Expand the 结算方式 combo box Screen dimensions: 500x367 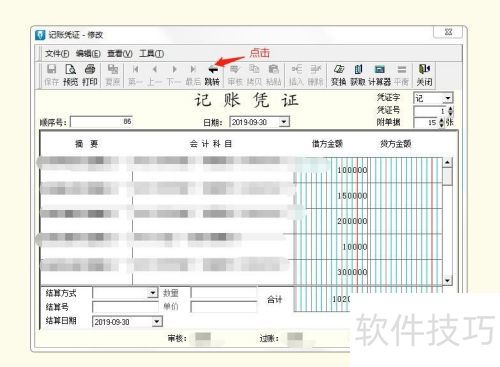click(x=152, y=293)
